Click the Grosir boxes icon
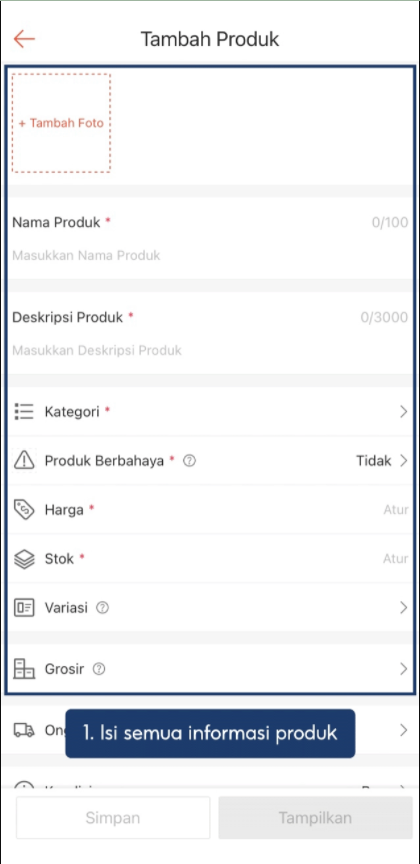 pyautogui.click(x=24, y=669)
